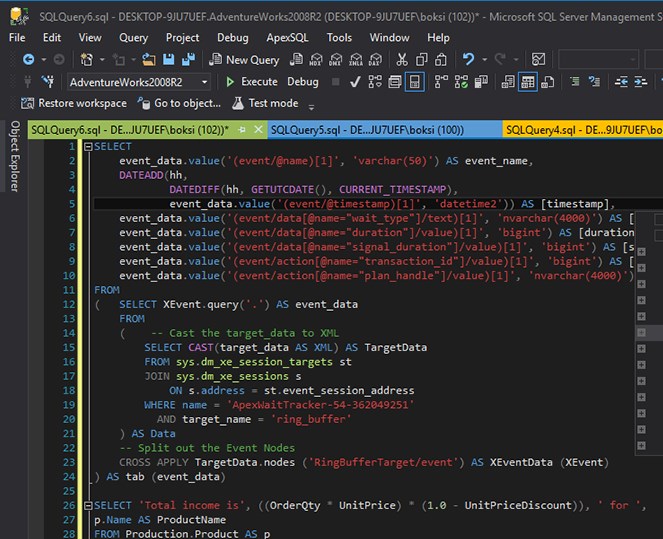
Task: Click the Paste icon
Action: pyautogui.click(x=441, y=60)
